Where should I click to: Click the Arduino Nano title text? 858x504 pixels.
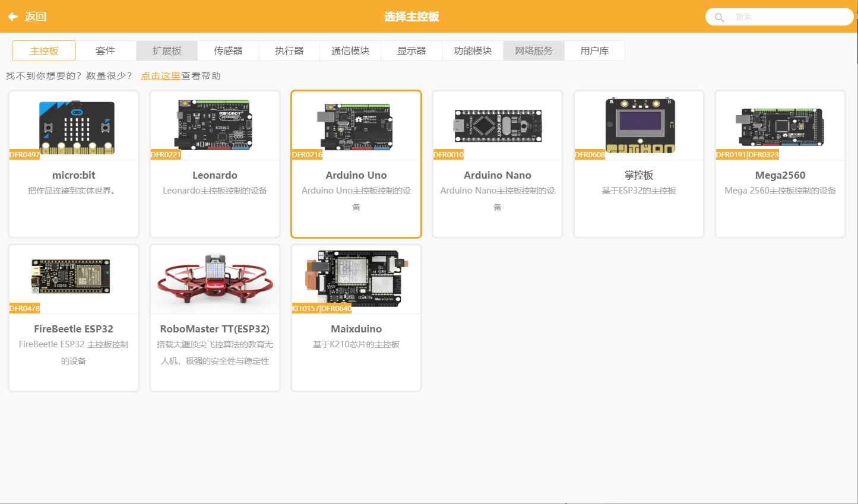click(498, 175)
